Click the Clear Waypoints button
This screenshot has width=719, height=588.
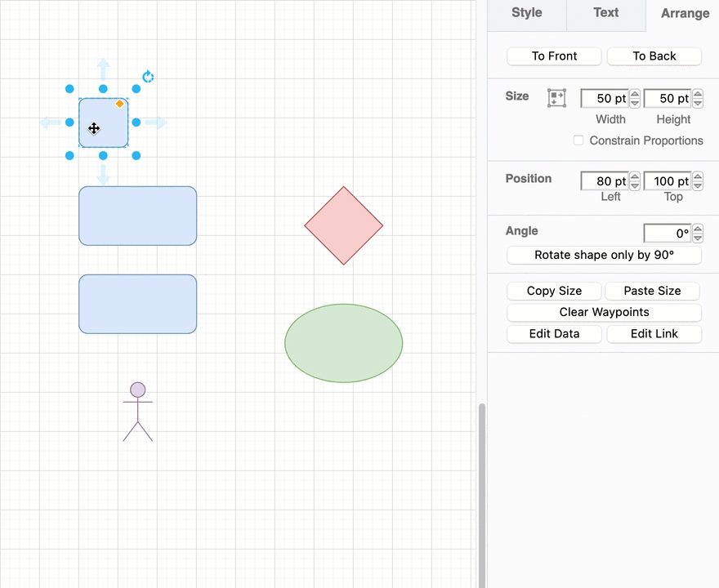tap(604, 312)
